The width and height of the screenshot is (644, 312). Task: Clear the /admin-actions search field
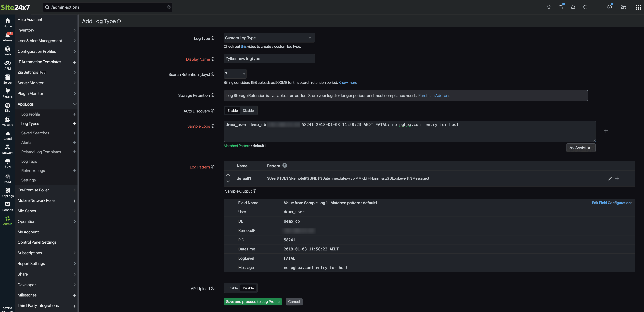pyautogui.click(x=169, y=7)
